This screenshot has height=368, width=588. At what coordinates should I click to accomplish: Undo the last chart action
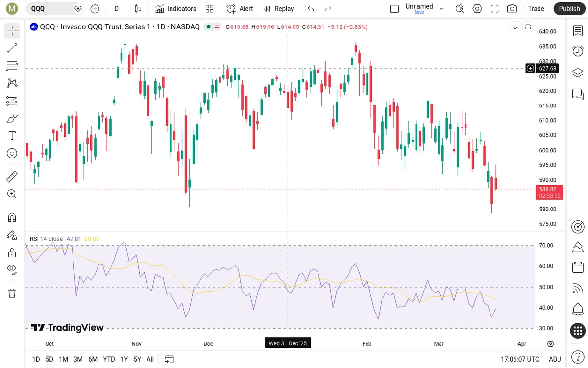(311, 9)
